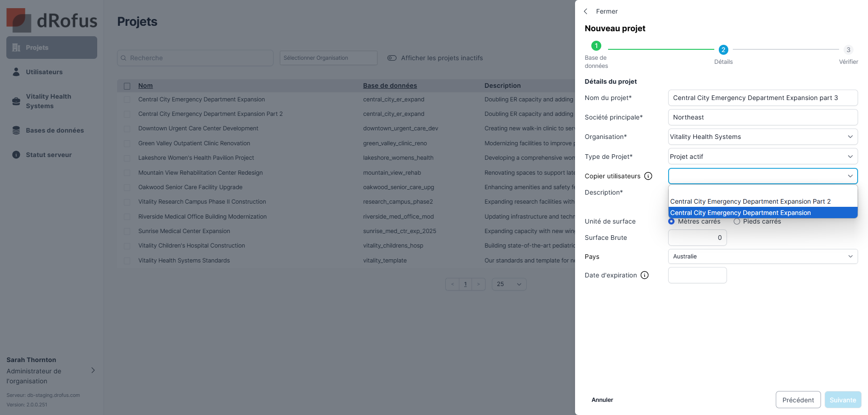
Task: Select the Pieds carrés radio button
Action: (737, 222)
